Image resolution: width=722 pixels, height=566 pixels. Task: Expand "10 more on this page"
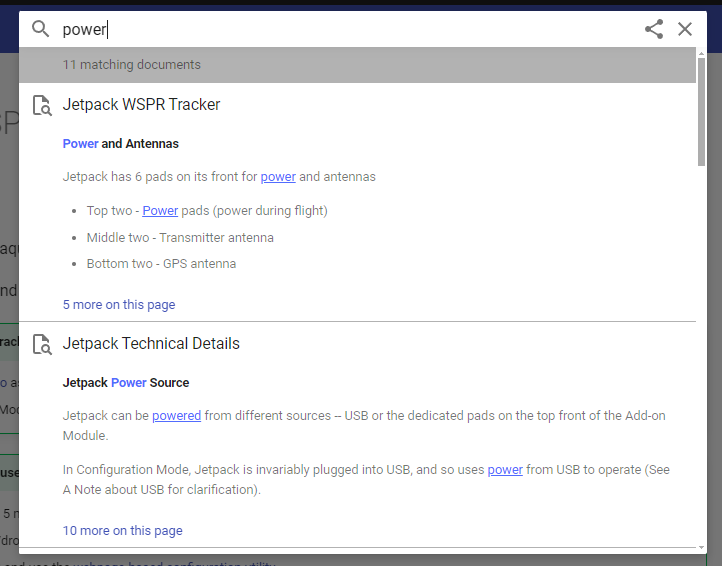pos(123,530)
